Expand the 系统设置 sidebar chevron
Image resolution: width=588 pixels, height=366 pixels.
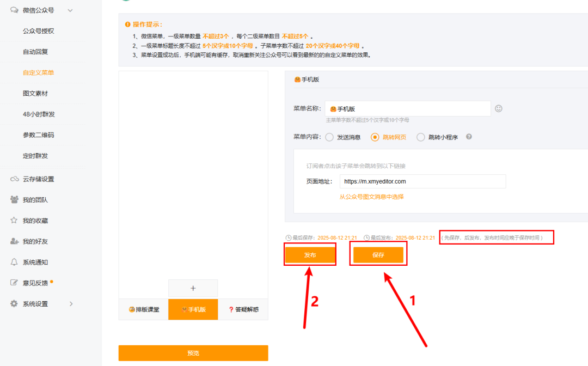71,303
